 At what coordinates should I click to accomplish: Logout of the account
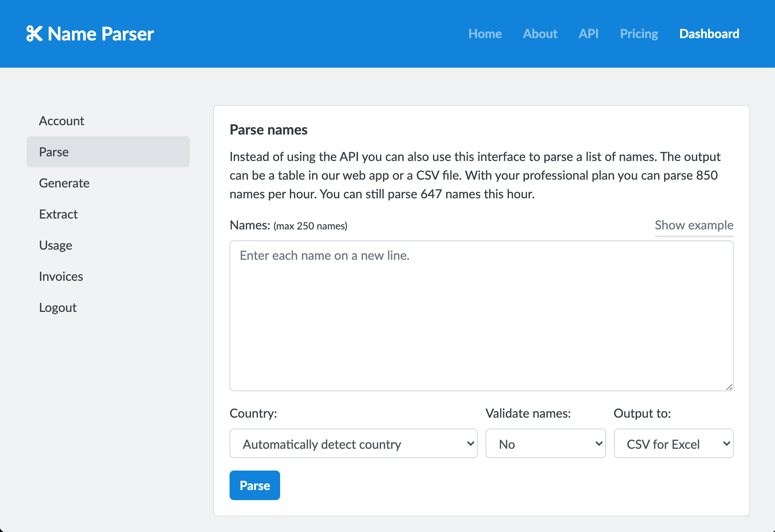tap(58, 307)
